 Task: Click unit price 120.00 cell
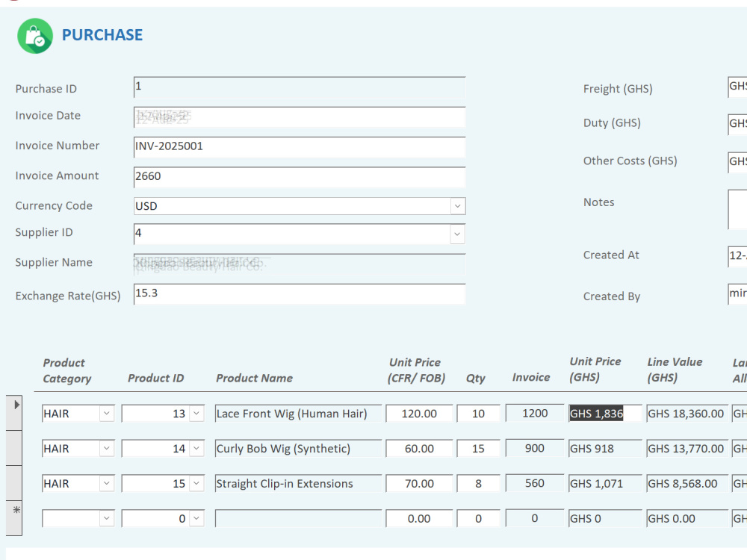[x=419, y=414]
